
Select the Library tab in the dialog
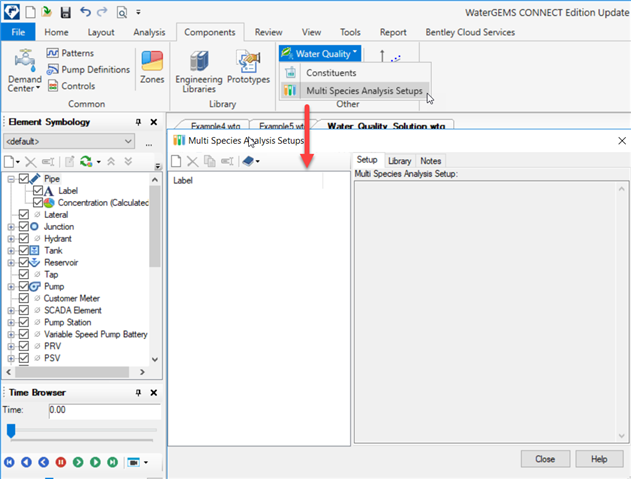coord(399,160)
